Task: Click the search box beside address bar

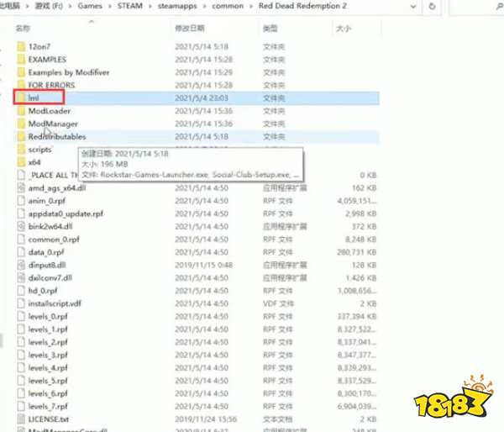Action: pyautogui.click(x=476, y=7)
